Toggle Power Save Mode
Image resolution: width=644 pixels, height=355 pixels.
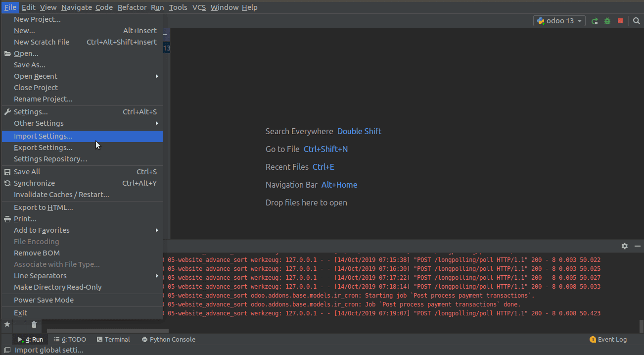(82, 300)
